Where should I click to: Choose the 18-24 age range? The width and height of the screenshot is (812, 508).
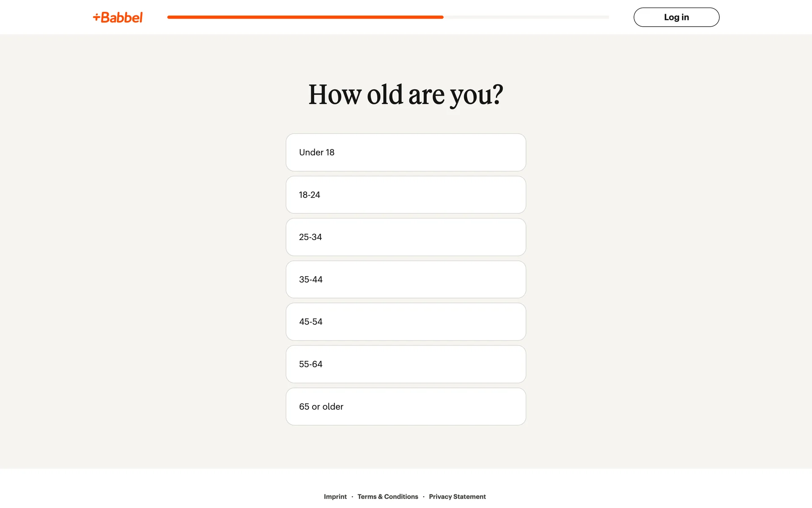pos(406,195)
